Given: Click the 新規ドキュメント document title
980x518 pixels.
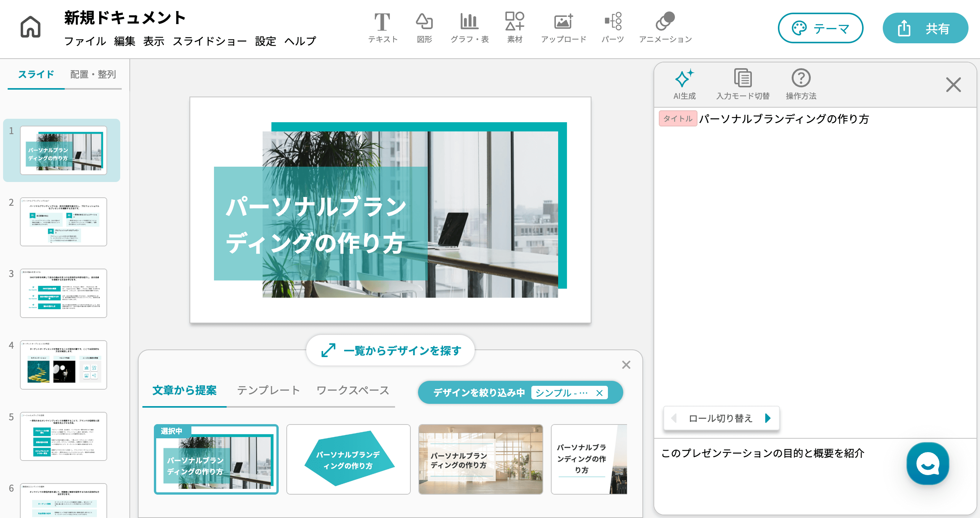Looking at the screenshot, I should tap(125, 18).
